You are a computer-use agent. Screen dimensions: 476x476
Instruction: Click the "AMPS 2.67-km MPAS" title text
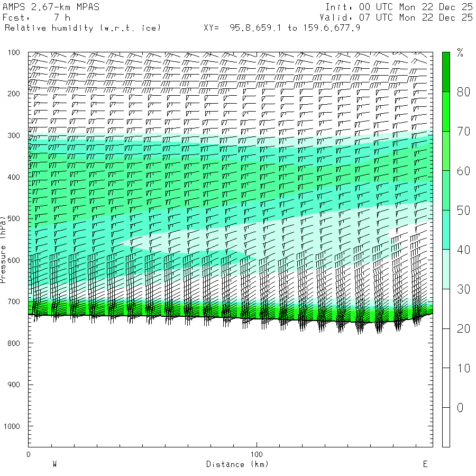coord(51,7)
